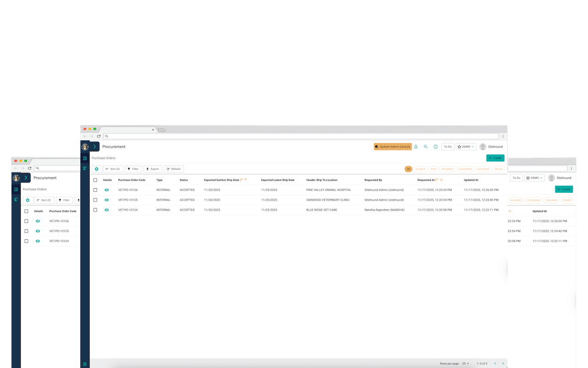Screen dimensions: 588x368
Task: Click the table settings gear icon
Action: click(x=96, y=169)
